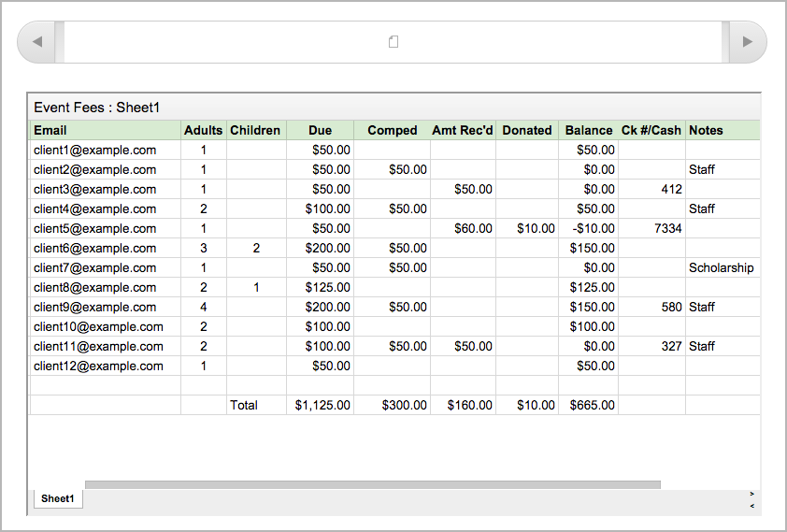
Task: Select the client5@example.com cell
Action: pos(94,229)
